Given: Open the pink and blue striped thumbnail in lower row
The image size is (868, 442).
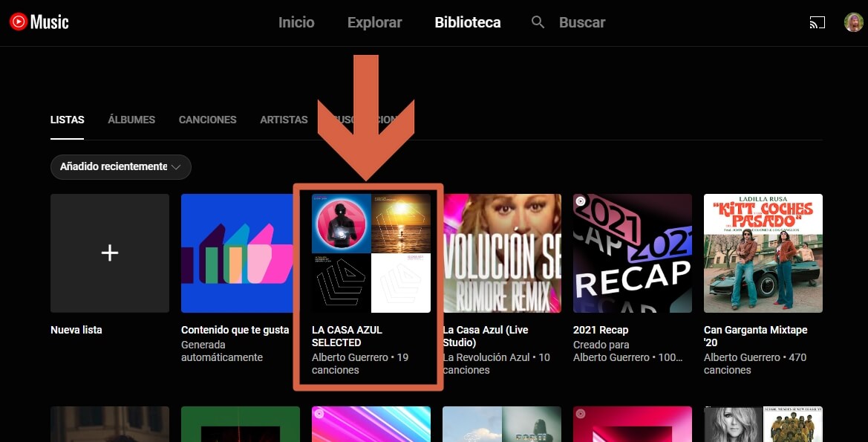Looking at the screenshot, I should click(x=371, y=424).
